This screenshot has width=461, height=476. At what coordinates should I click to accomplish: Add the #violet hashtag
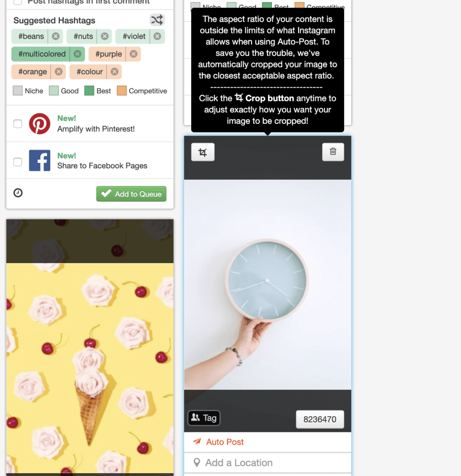134,36
